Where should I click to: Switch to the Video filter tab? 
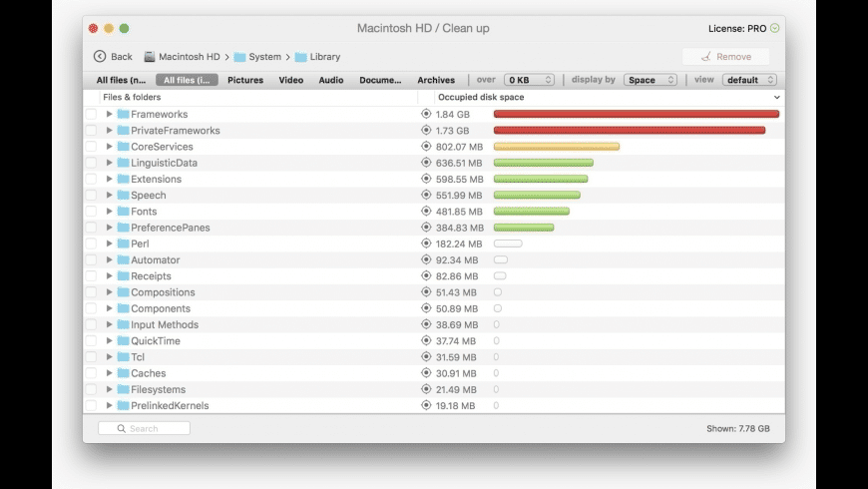point(291,80)
